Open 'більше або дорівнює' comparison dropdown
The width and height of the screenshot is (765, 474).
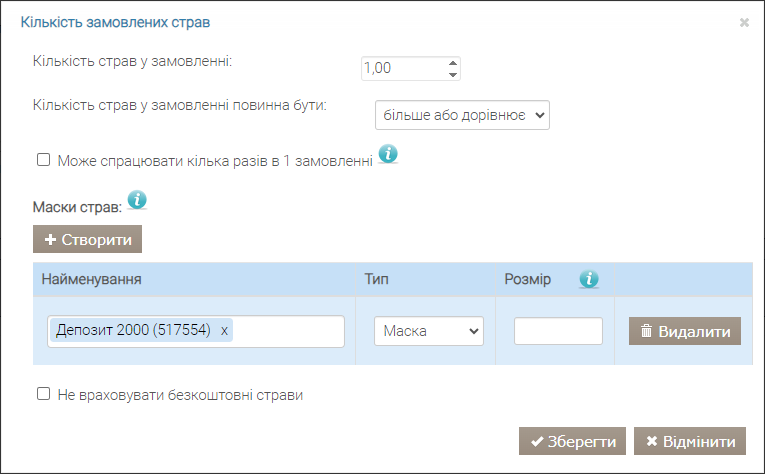tap(462, 115)
